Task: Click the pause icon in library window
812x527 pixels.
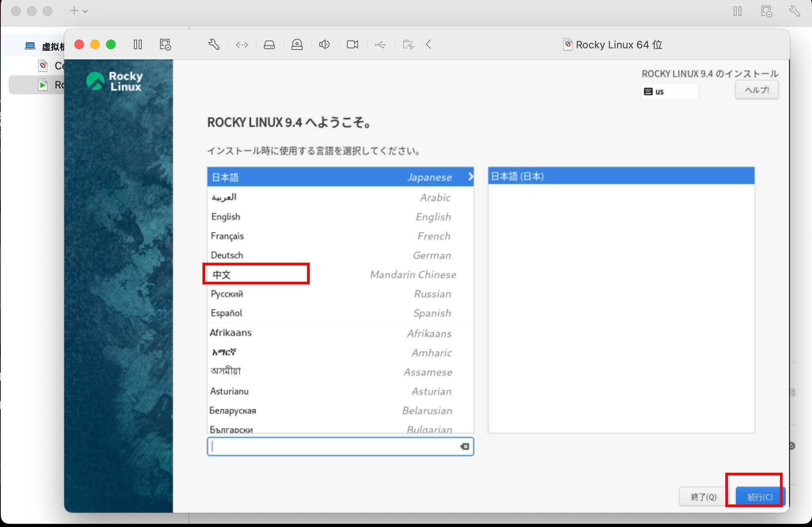Action: (x=738, y=11)
